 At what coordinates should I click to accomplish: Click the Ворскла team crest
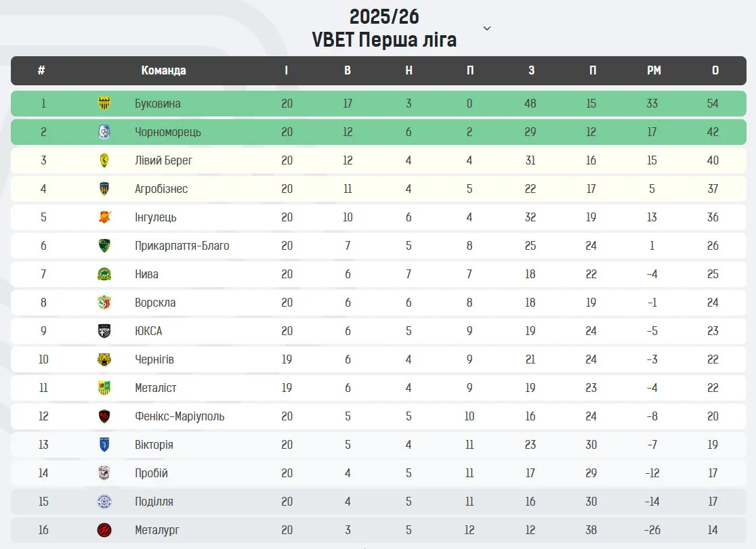(104, 303)
